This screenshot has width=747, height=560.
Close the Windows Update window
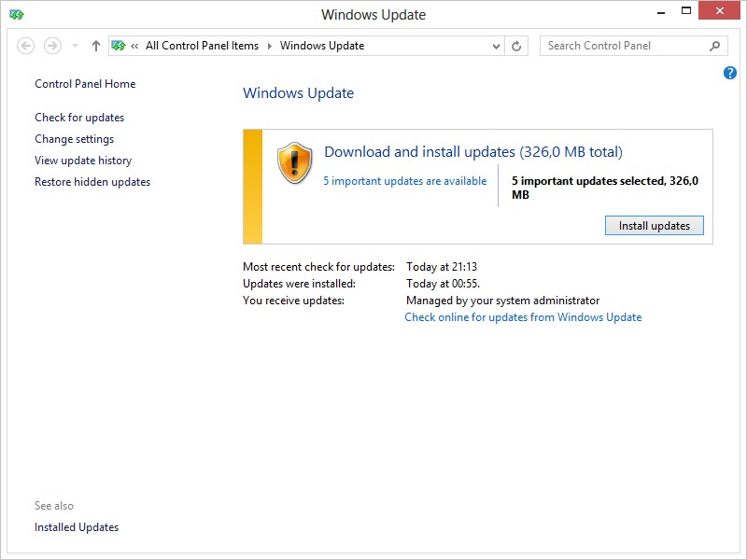(719, 10)
